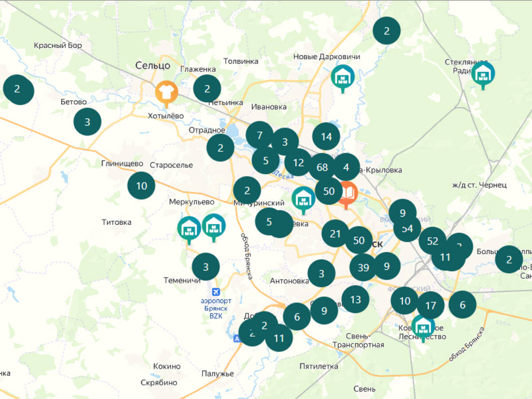The height and width of the screenshot is (399, 532).
Task: Expand the 21-point cluster marker
Action: pos(335,233)
